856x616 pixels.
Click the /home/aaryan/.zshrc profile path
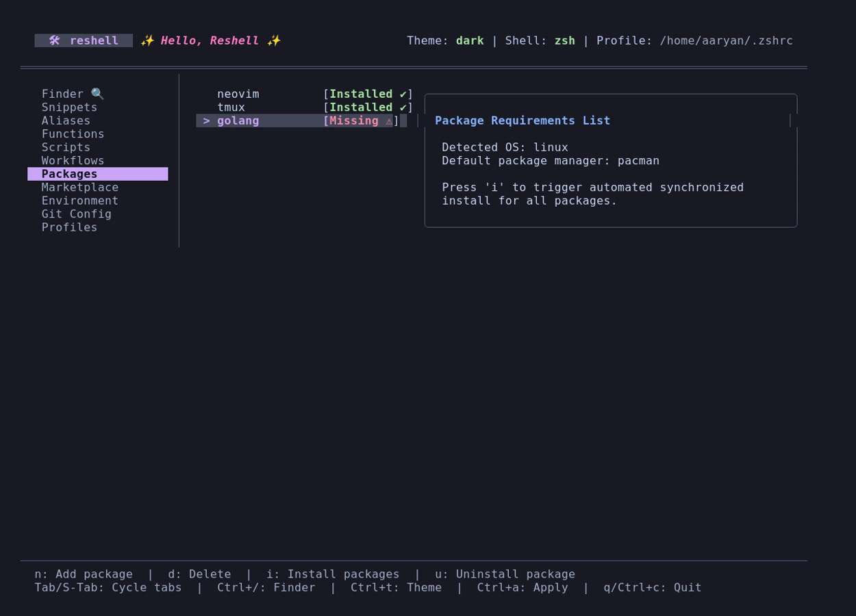click(x=727, y=40)
